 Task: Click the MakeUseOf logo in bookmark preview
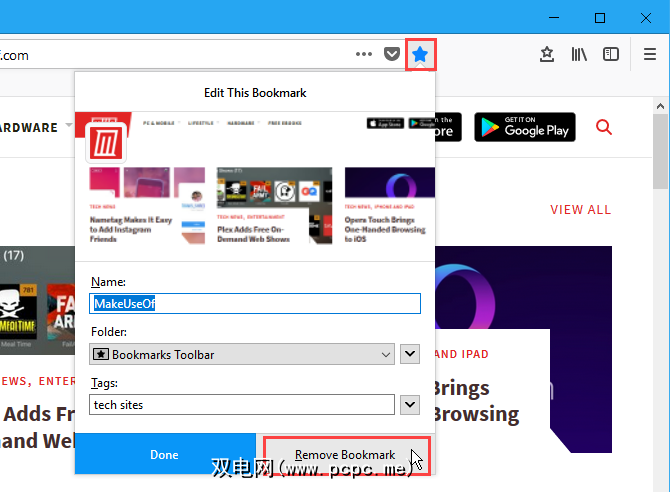[106, 143]
